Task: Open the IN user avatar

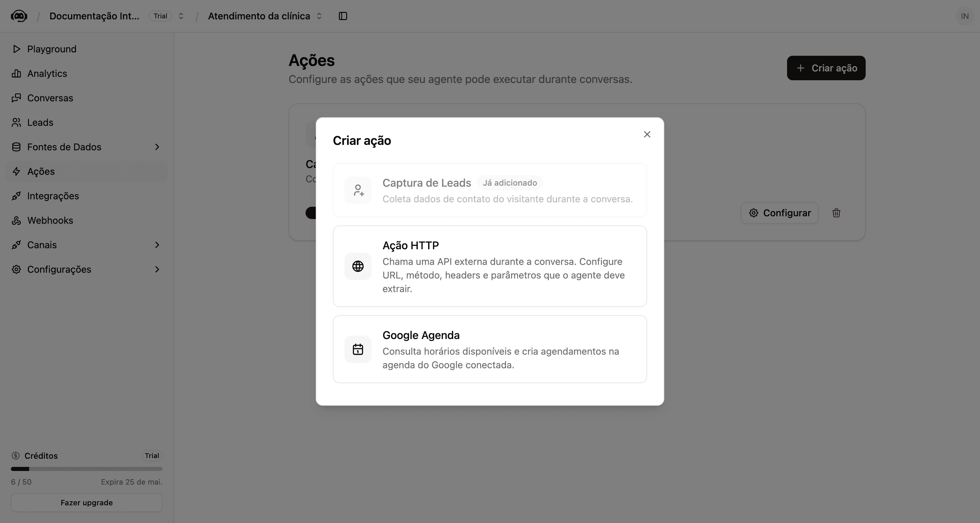Action: 964,16
